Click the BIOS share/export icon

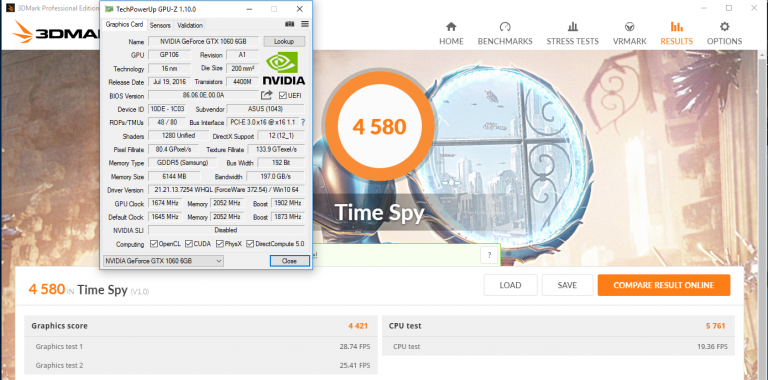click(266, 95)
